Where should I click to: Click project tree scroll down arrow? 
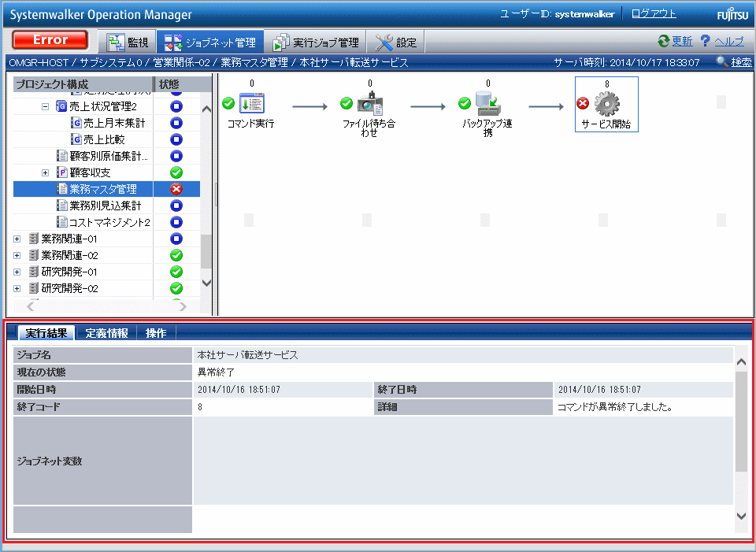coord(206,283)
